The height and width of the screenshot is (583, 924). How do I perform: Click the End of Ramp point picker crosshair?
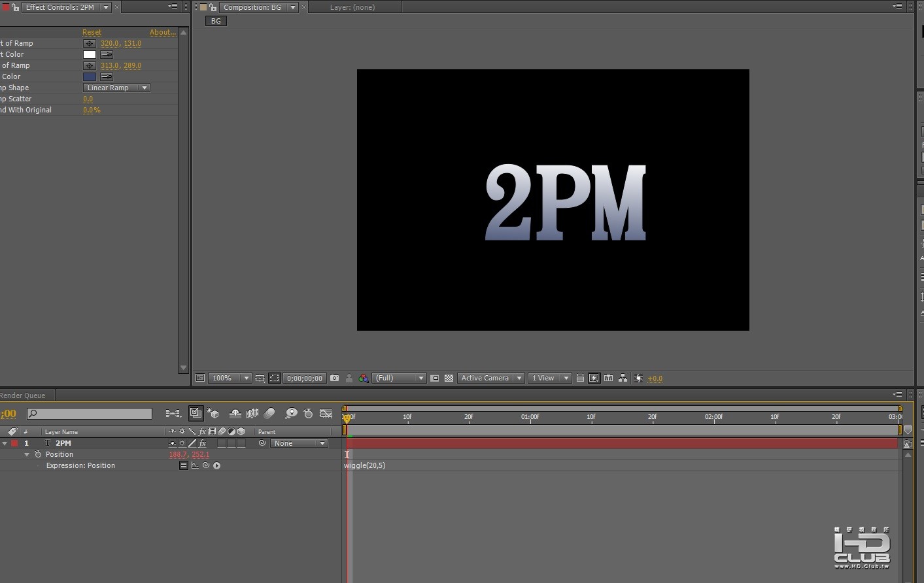pyautogui.click(x=90, y=66)
